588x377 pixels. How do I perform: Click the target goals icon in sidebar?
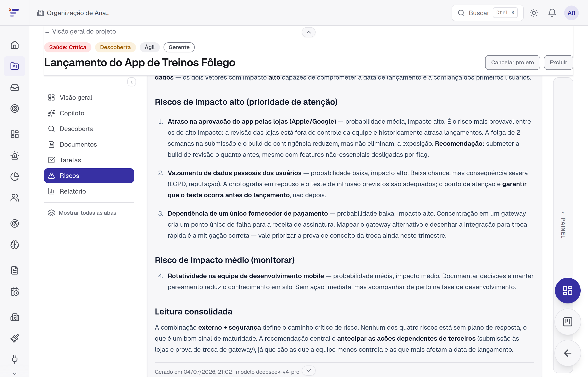coord(15,109)
